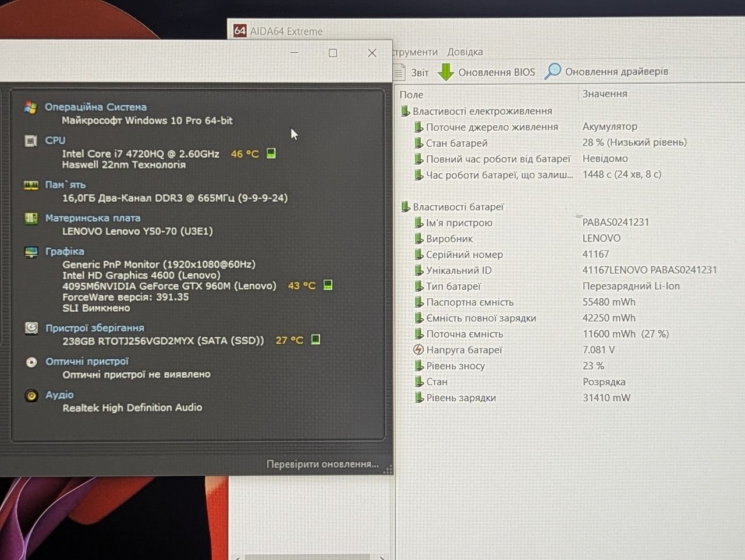Viewport: 745px width, 560px height.
Task: Click the battery icon beside Стан батарей
Action: coord(418,143)
